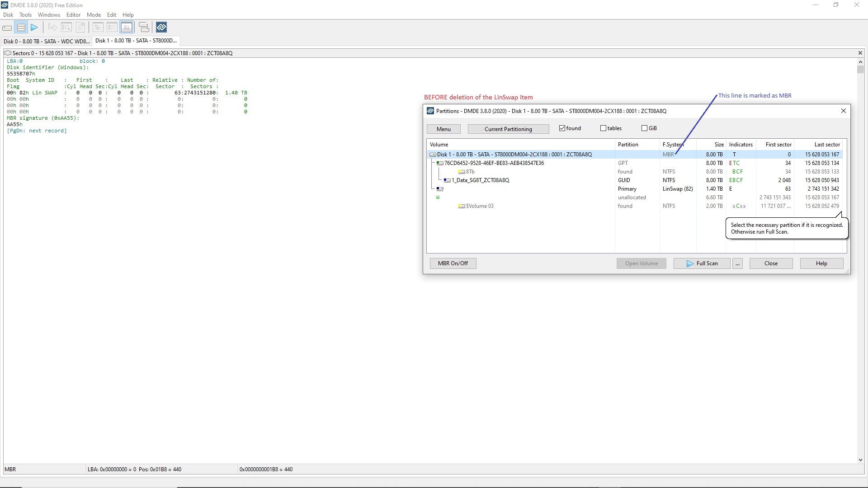This screenshot has width=868, height=488.
Task: Enable the 'GiB' checkbox
Action: pyautogui.click(x=644, y=128)
